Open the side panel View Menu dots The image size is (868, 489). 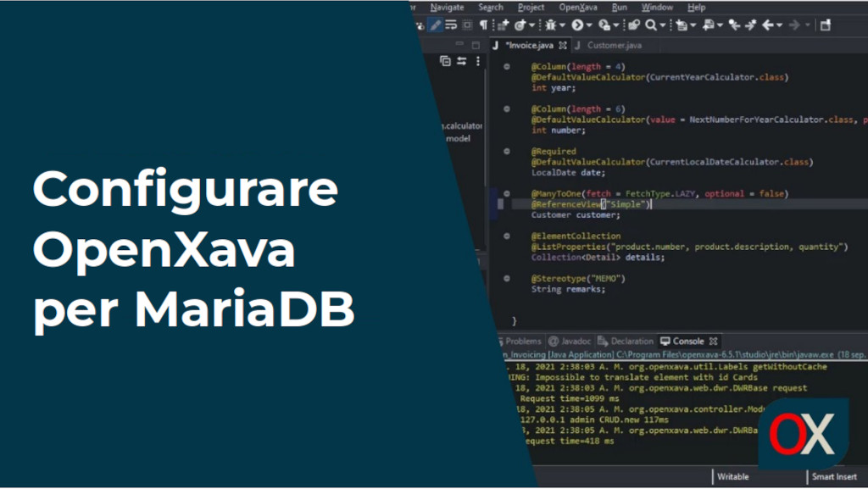click(x=478, y=61)
